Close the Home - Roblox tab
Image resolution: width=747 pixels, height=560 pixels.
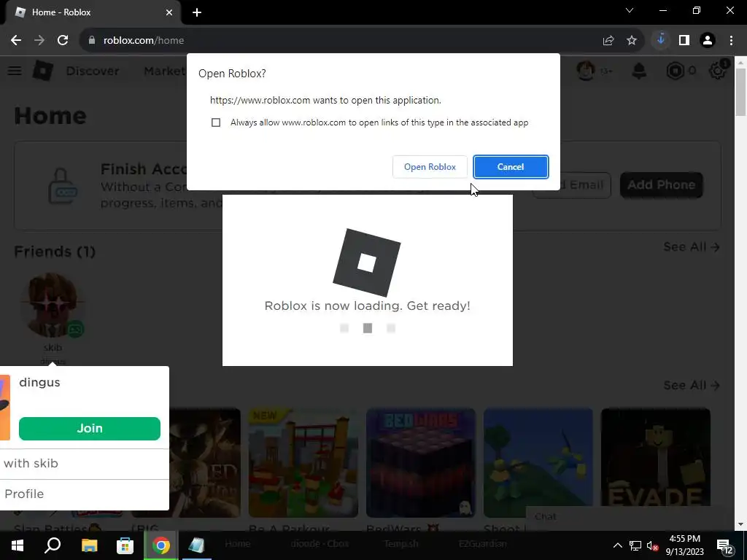click(169, 12)
